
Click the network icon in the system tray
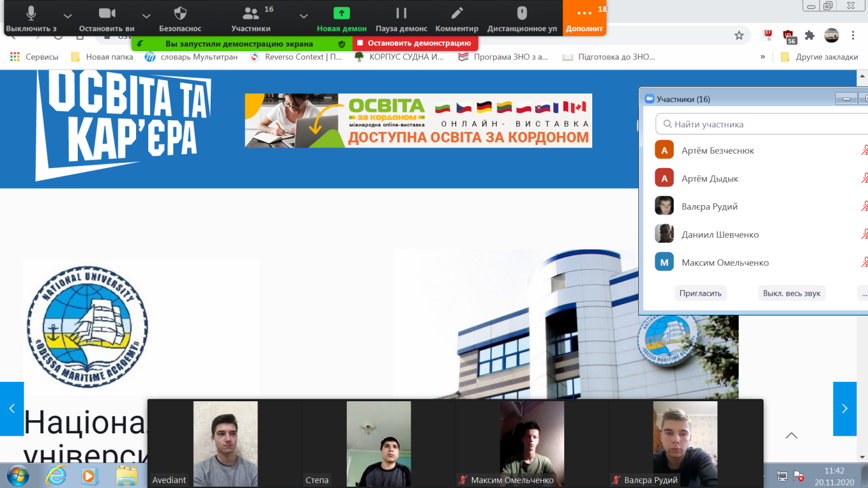coord(782,476)
